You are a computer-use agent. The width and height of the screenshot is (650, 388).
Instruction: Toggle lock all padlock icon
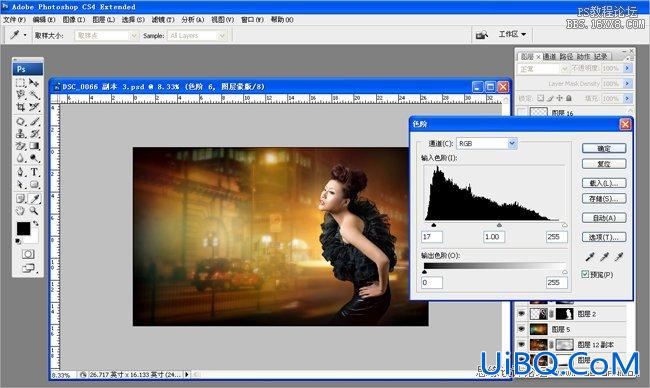click(x=569, y=98)
